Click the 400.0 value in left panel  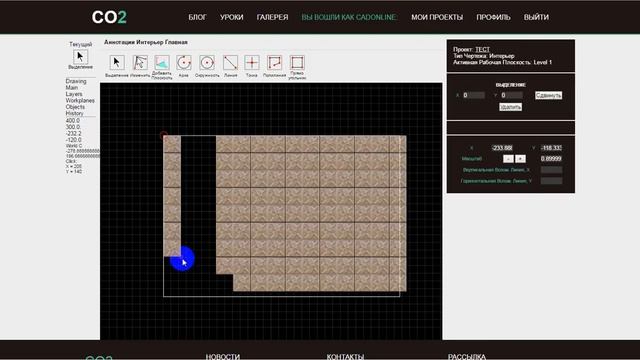coord(73,121)
